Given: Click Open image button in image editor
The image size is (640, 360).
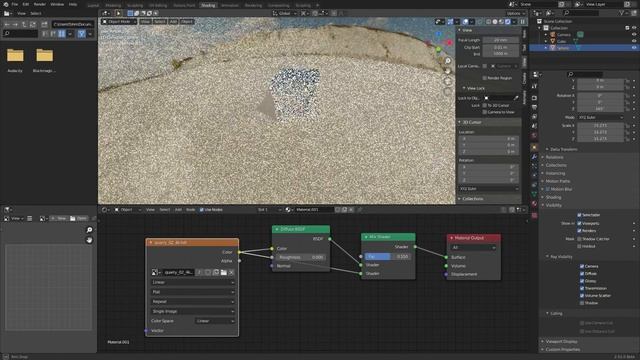Looking at the screenshot, I should (78, 219).
